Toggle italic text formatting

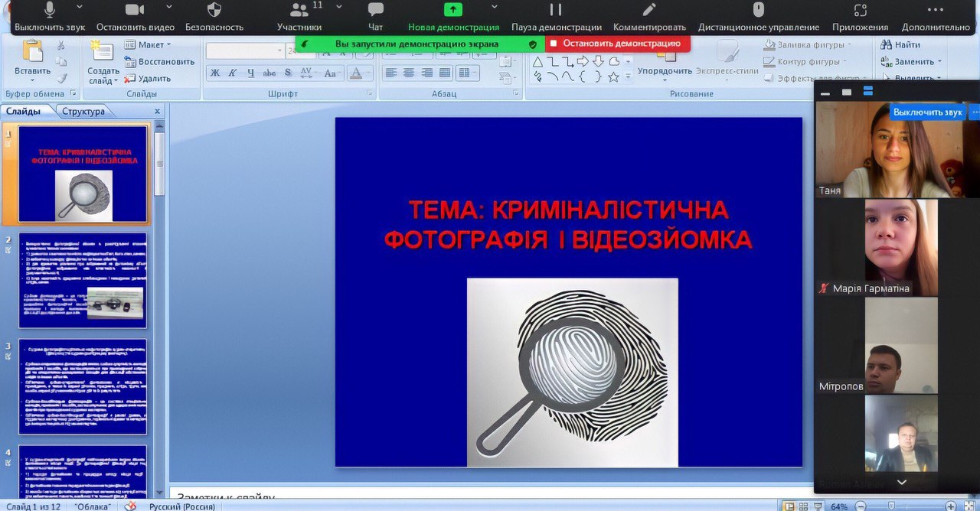point(233,73)
